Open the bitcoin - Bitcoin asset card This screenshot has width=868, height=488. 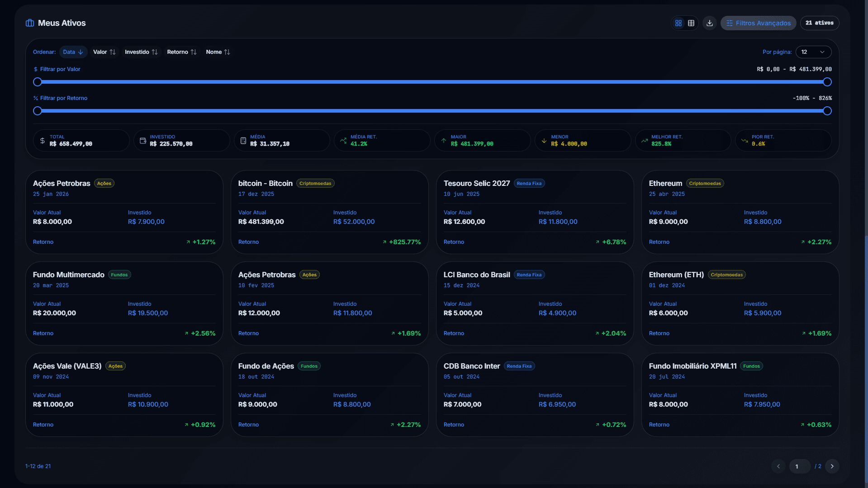click(x=329, y=212)
